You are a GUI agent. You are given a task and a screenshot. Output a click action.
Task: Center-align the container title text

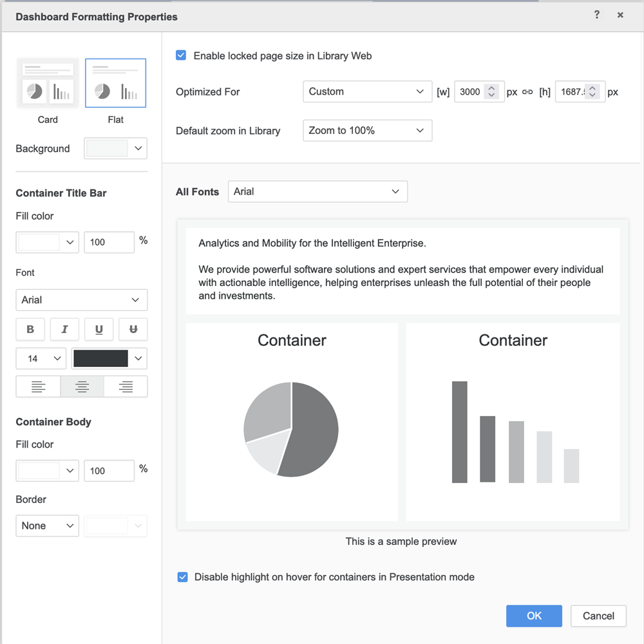point(82,386)
